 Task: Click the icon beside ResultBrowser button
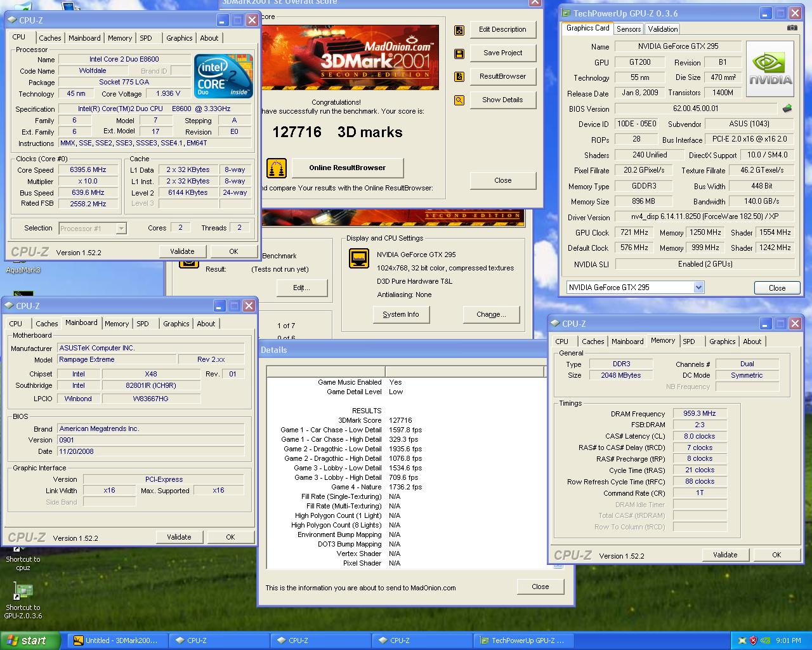click(x=459, y=77)
